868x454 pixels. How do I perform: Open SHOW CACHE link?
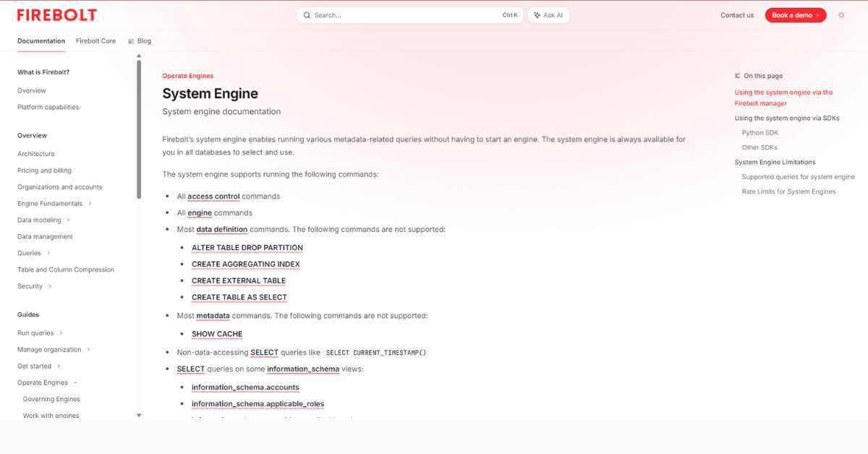(x=217, y=335)
